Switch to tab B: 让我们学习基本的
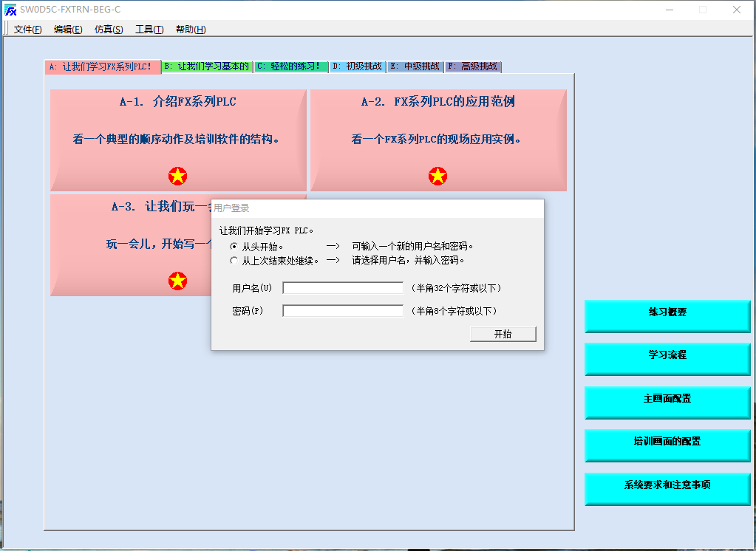 pos(207,66)
